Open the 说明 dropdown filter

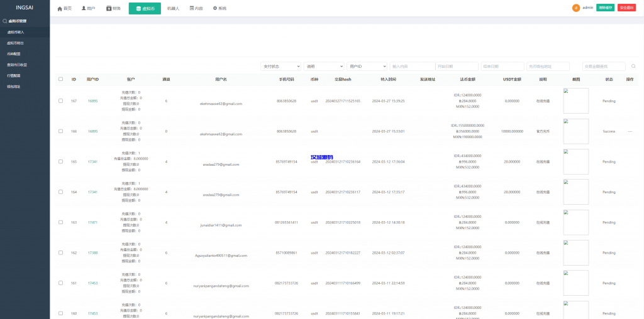coord(323,66)
